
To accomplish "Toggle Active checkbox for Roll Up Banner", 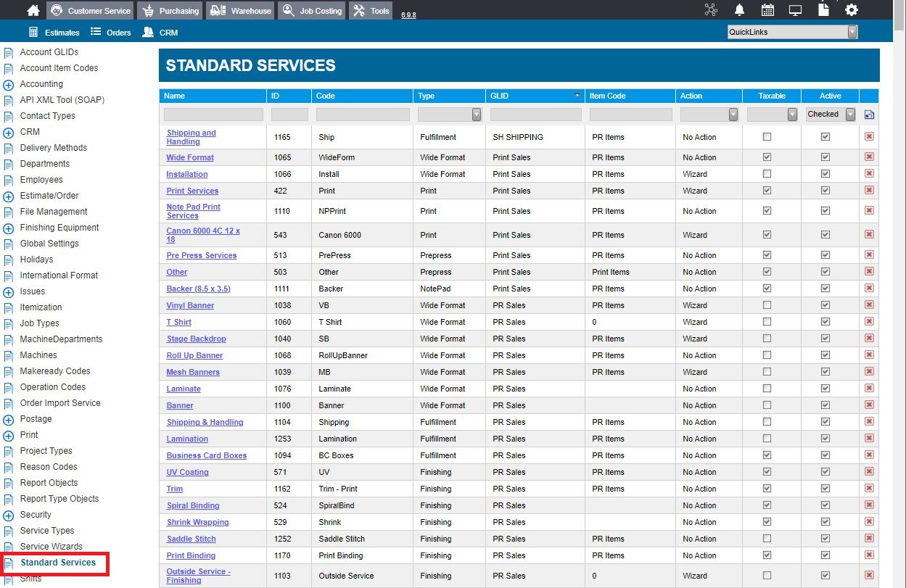I will [825, 355].
